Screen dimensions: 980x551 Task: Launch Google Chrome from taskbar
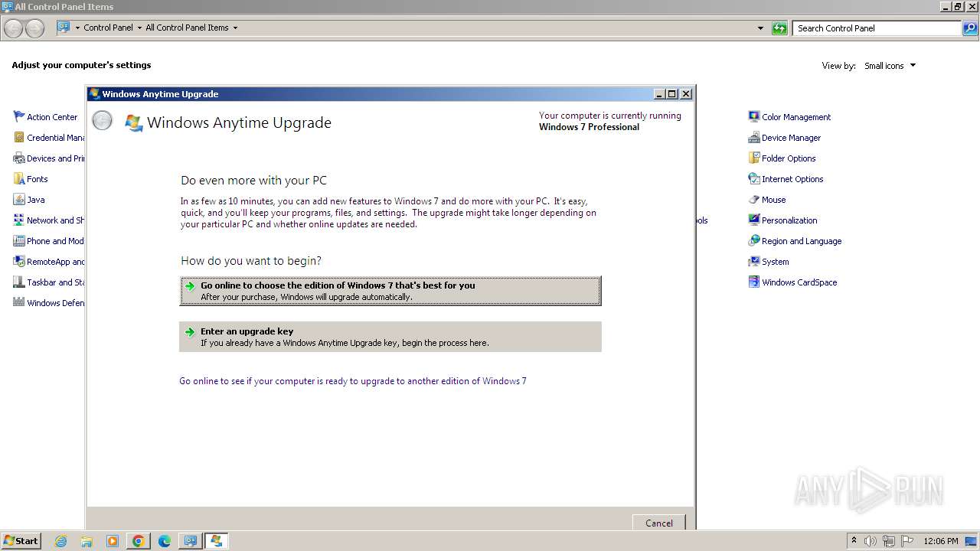139,541
